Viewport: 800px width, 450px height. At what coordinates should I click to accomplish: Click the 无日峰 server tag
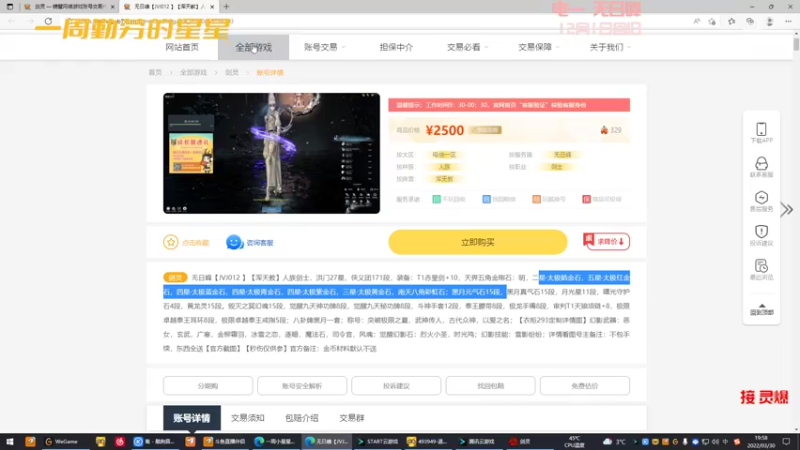pyautogui.click(x=562, y=155)
